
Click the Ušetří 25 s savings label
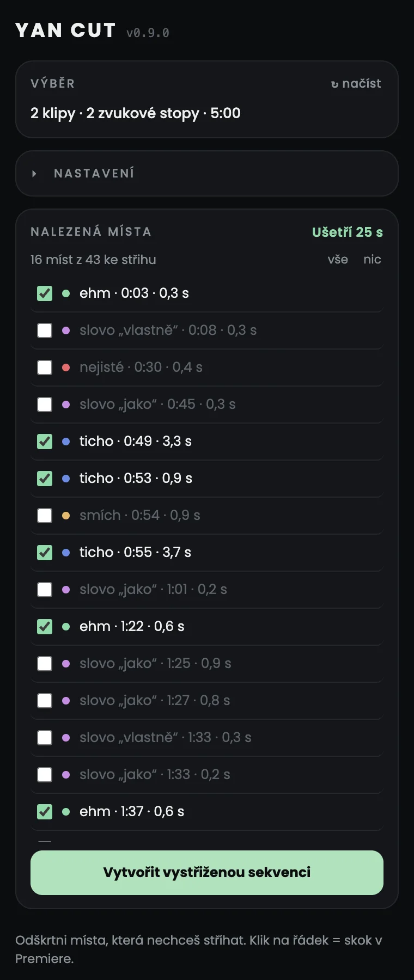point(348,232)
